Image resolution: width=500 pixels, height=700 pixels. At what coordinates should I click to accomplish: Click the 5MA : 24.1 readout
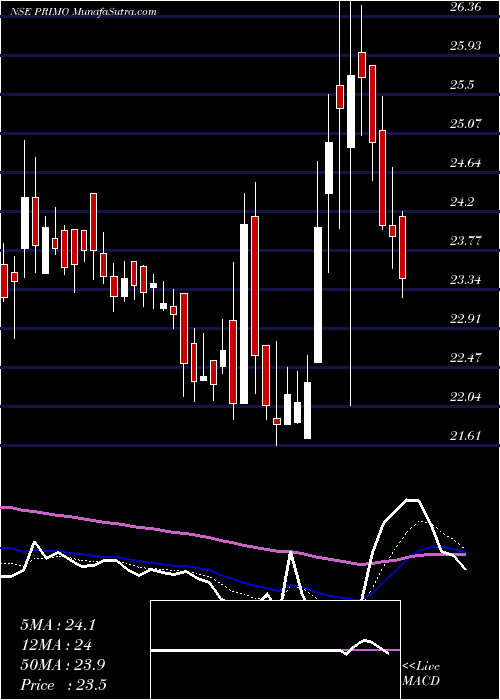click(58, 625)
